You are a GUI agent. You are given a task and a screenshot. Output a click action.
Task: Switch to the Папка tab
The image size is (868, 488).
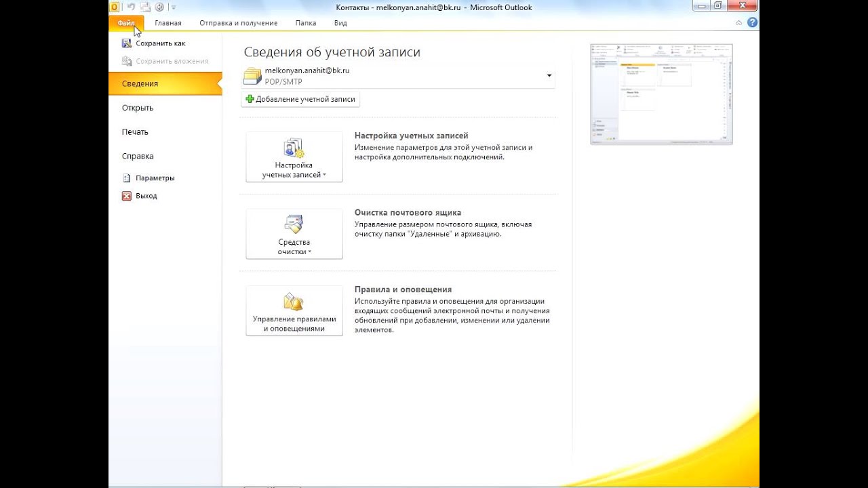coord(306,23)
